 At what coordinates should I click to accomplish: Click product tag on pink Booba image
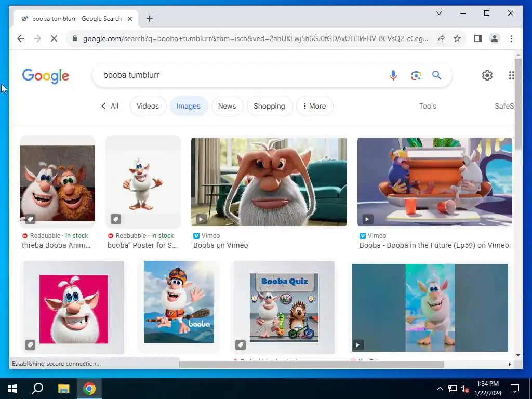click(x=30, y=345)
